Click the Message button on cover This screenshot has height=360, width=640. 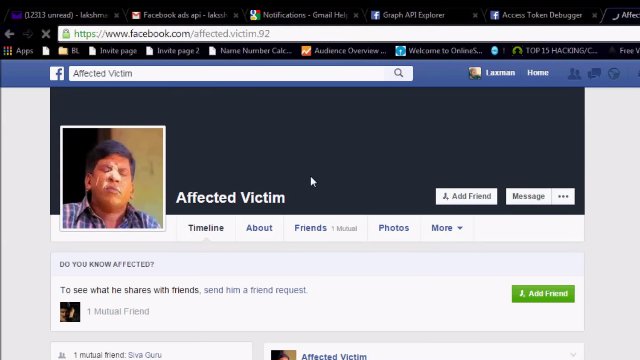pos(529,196)
